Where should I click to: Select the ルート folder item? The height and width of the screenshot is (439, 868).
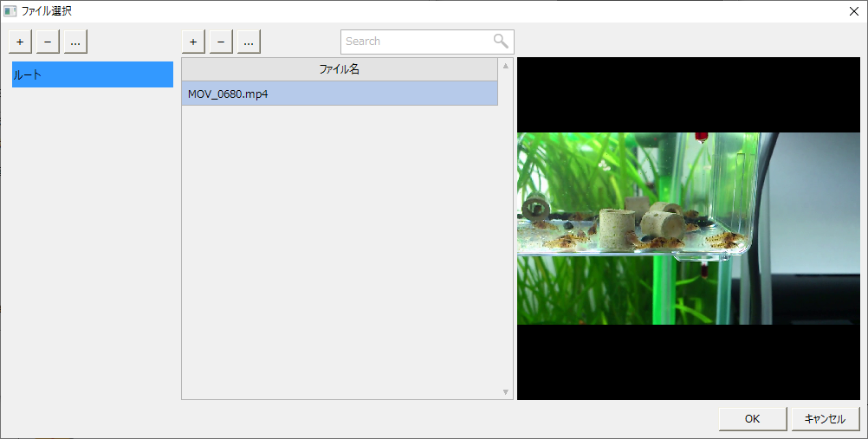coord(92,75)
